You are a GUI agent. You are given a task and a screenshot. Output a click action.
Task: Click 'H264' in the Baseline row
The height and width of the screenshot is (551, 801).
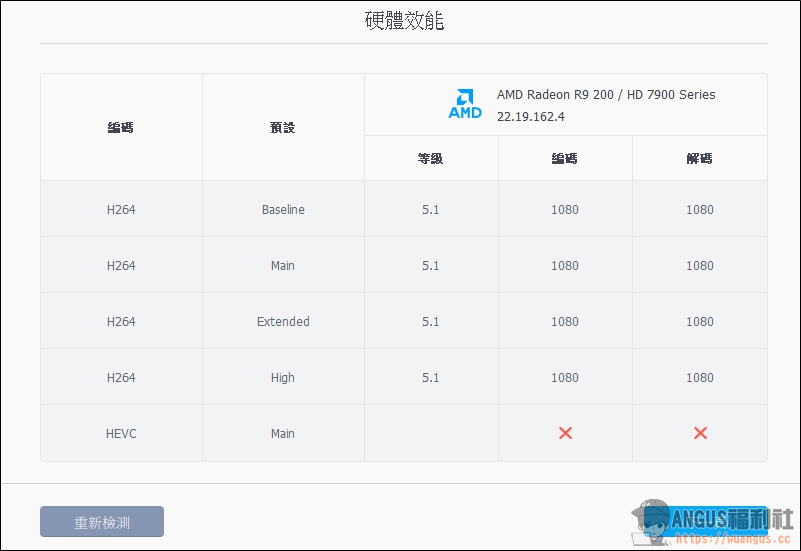pyautogui.click(x=121, y=209)
